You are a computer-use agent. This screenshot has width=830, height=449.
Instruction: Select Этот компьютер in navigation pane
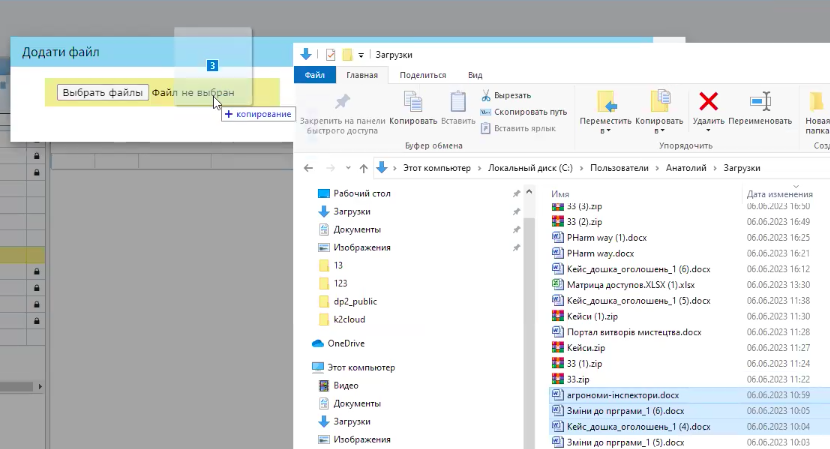pyautogui.click(x=361, y=367)
